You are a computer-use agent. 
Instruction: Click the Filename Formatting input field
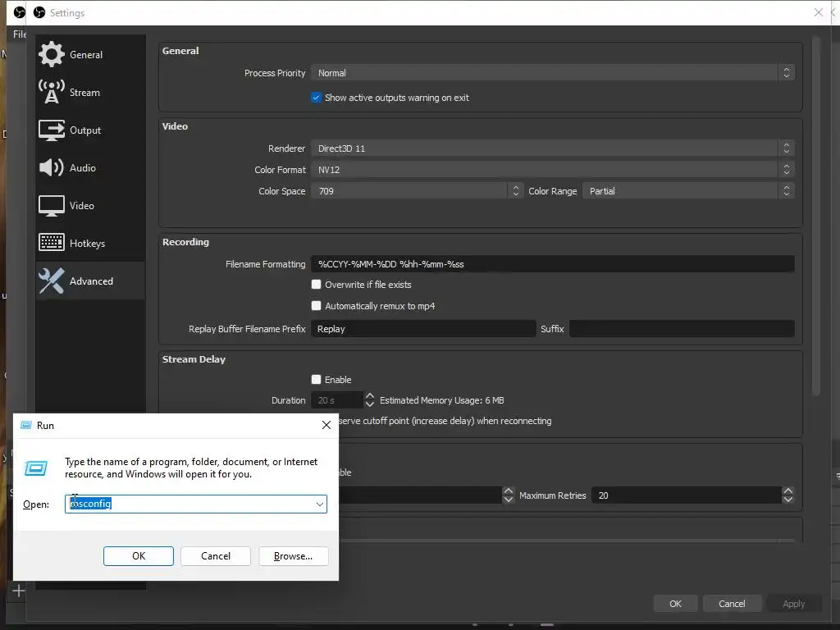(552, 264)
